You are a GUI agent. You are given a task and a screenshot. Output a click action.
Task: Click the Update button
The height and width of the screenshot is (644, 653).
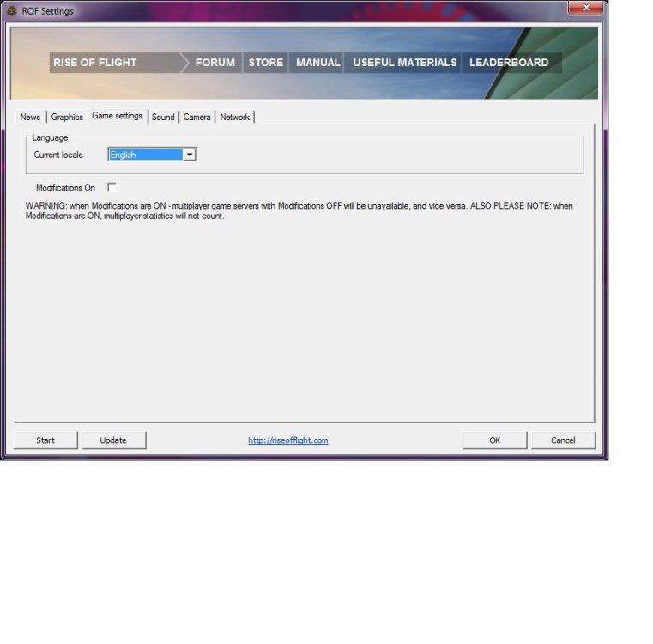[x=113, y=440]
